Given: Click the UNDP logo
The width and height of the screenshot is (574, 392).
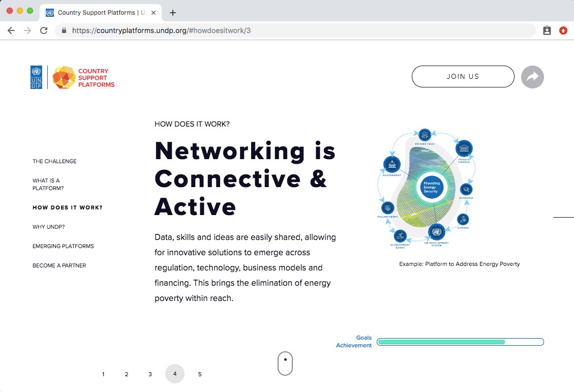Looking at the screenshot, I should tap(36, 77).
